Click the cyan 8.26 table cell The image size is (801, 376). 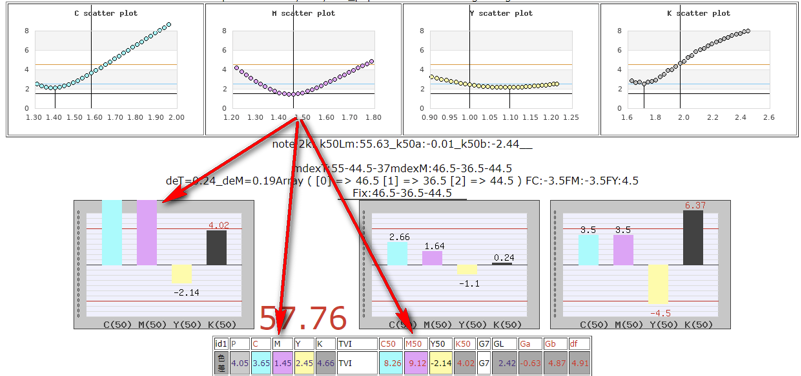pos(391,364)
